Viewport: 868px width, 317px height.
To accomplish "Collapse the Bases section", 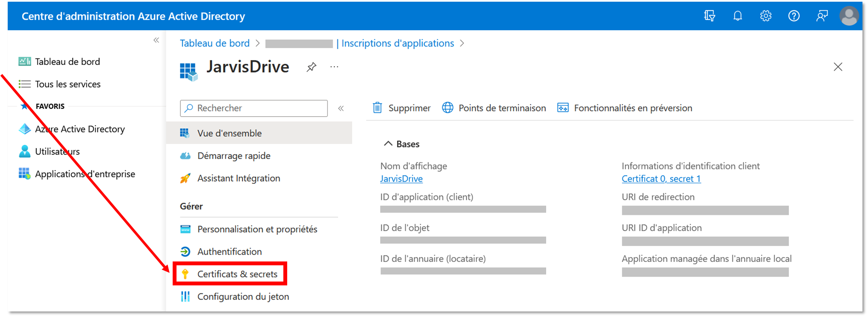I will tap(388, 144).
